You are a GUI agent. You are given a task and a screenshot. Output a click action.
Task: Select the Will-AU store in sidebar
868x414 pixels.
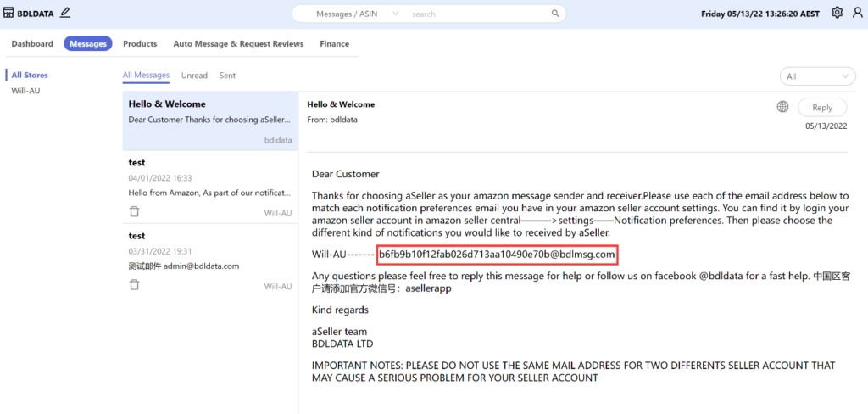pyautogui.click(x=26, y=91)
